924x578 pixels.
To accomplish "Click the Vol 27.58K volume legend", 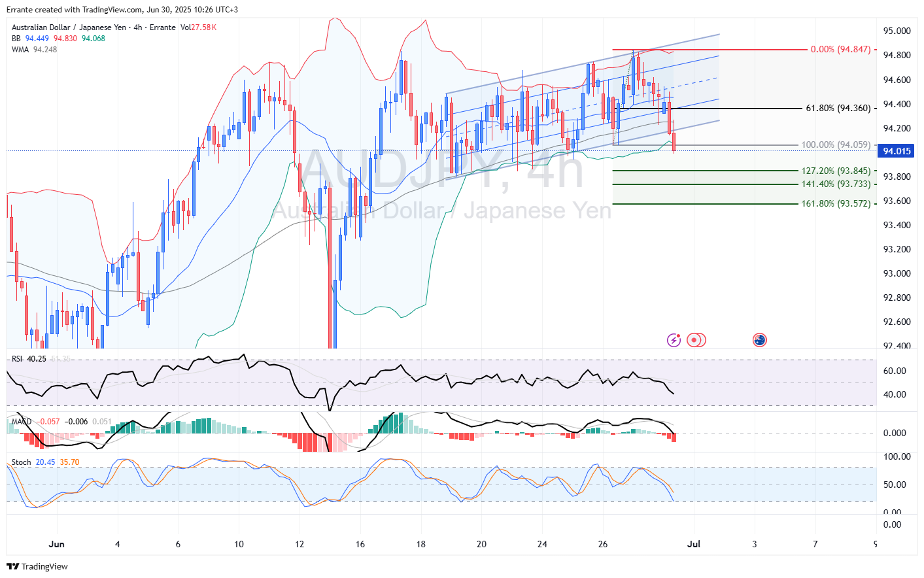I will (198, 27).
